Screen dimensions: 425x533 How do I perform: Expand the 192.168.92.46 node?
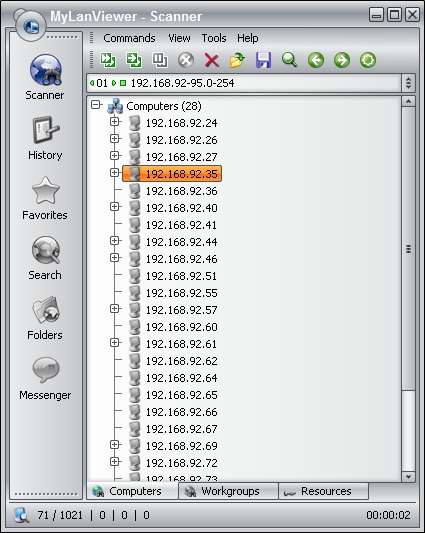point(115,257)
